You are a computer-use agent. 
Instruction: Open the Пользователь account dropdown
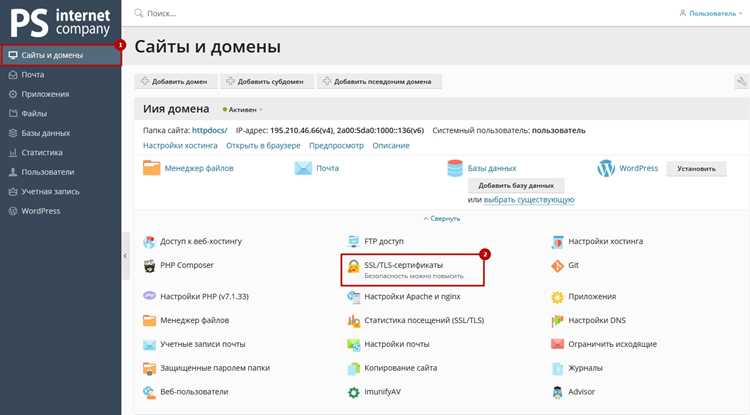click(x=711, y=13)
